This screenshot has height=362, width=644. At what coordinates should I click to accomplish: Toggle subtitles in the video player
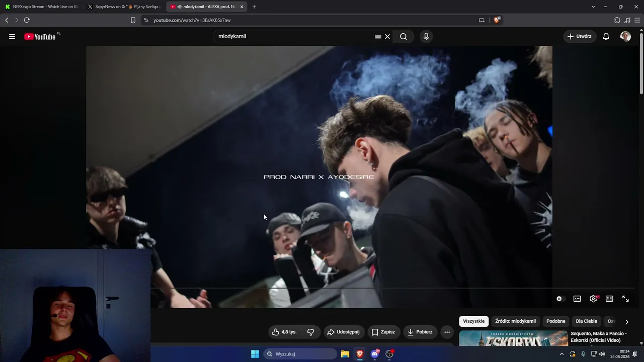click(x=577, y=299)
